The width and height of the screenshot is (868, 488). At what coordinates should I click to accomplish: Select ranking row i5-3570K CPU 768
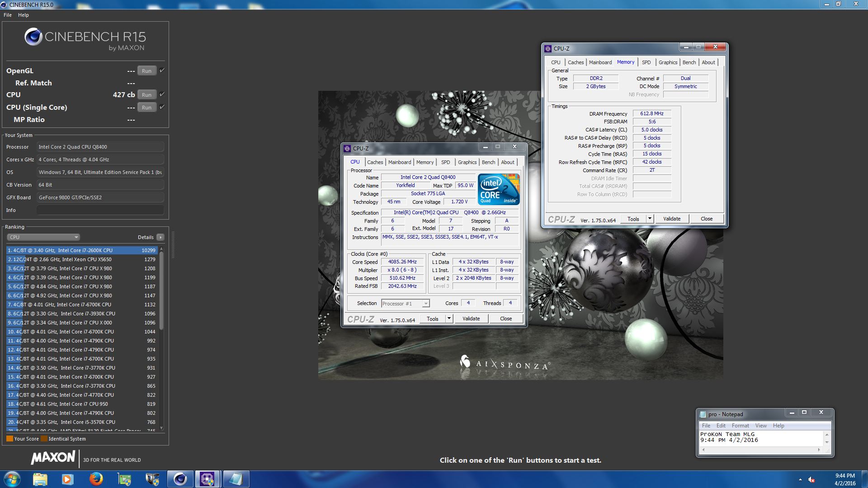tap(82, 422)
